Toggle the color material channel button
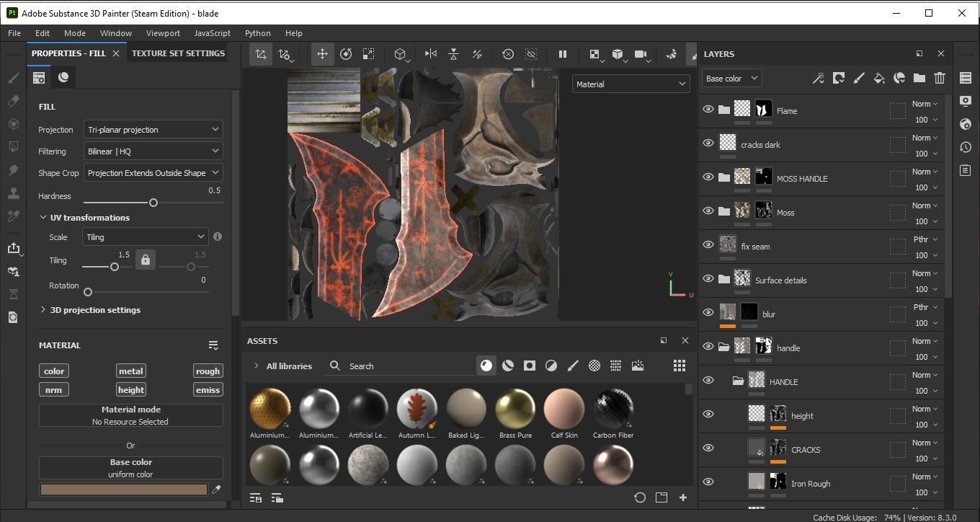This screenshot has height=522, width=980. [54, 371]
